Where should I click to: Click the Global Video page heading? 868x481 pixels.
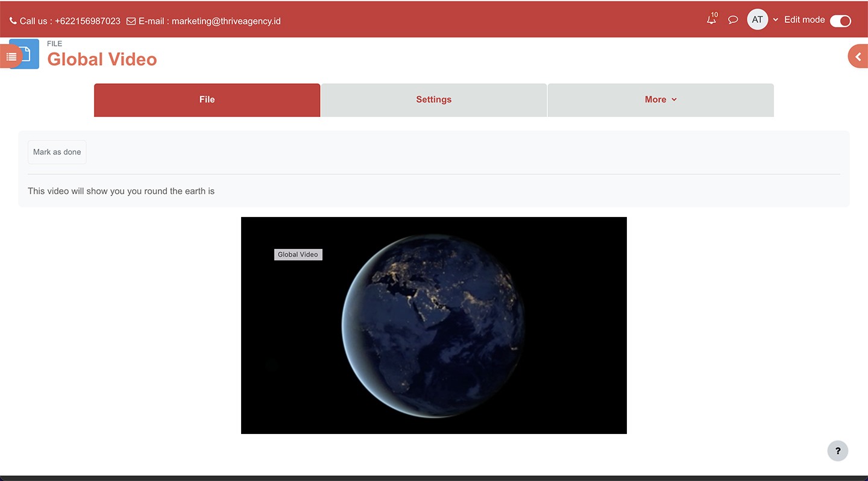[102, 59]
